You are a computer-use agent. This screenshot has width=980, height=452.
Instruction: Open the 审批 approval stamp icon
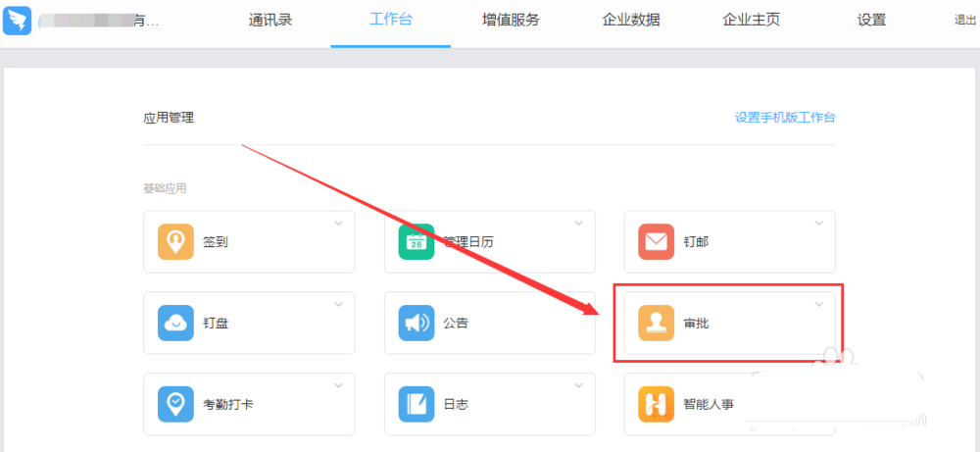click(657, 323)
